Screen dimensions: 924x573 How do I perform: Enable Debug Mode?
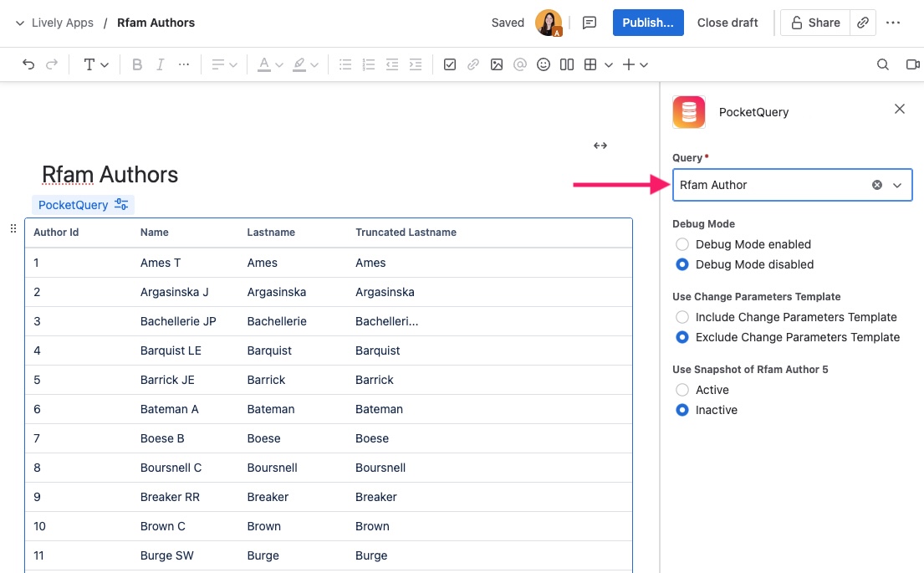click(x=682, y=244)
